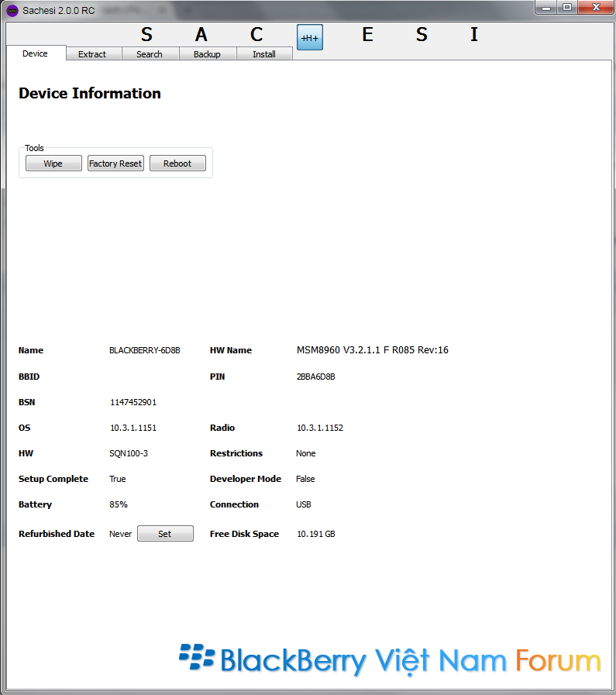Click the Device Information heading

90,94
